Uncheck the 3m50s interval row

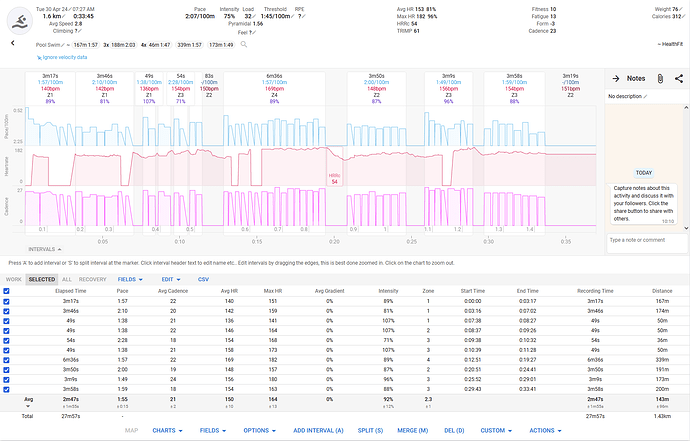pyautogui.click(x=6, y=370)
